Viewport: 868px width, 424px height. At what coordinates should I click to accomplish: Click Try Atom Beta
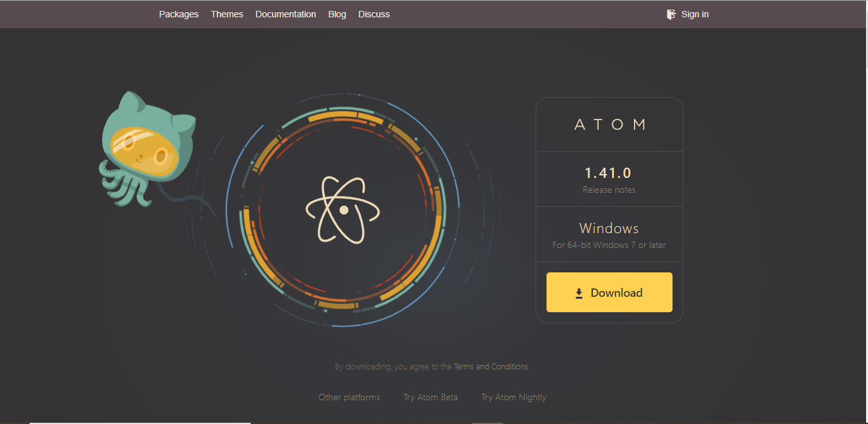click(431, 397)
